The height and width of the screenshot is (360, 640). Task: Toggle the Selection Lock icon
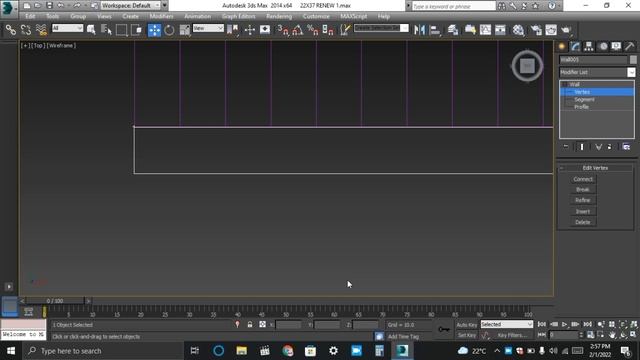pyautogui.click(x=250, y=325)
